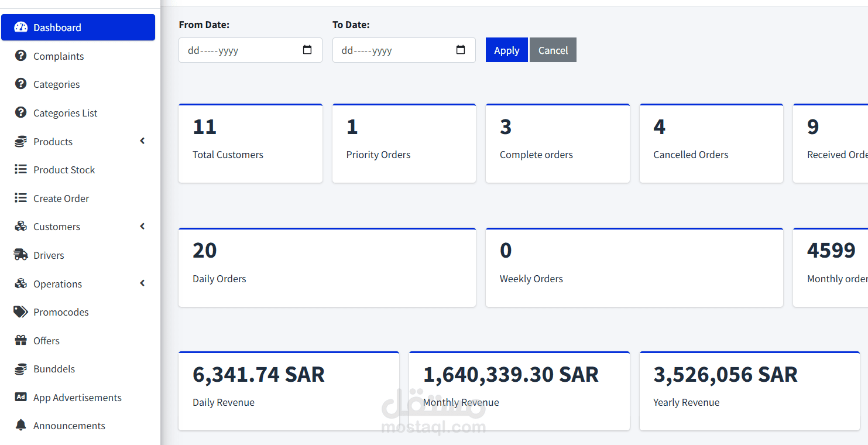
Task: Expand the Products submenu chevron
Action: tap(142, 141)
